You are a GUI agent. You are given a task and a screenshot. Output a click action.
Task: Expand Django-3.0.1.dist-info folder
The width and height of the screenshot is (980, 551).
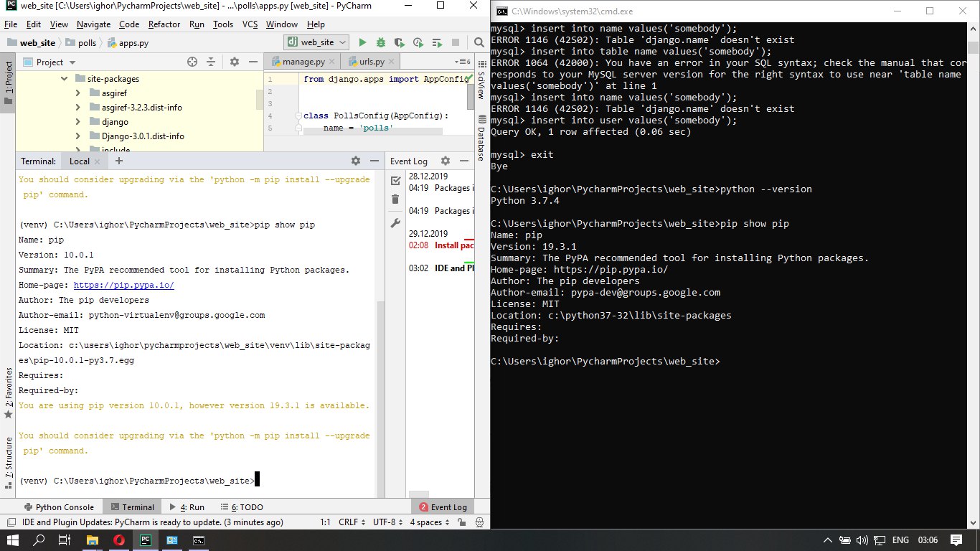[x=79, y=136]
